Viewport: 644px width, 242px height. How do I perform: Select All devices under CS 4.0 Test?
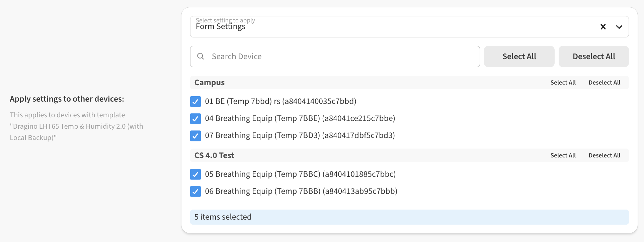click(563, 155)
